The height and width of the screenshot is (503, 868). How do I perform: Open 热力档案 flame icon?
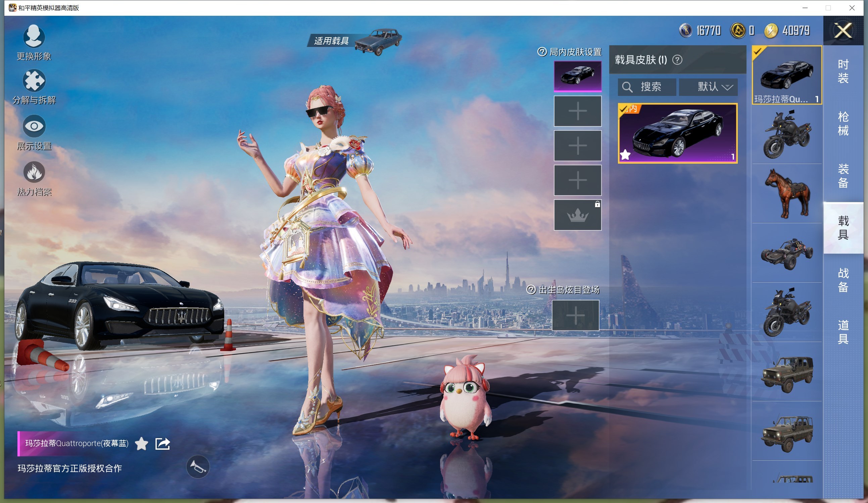[34, 172]
